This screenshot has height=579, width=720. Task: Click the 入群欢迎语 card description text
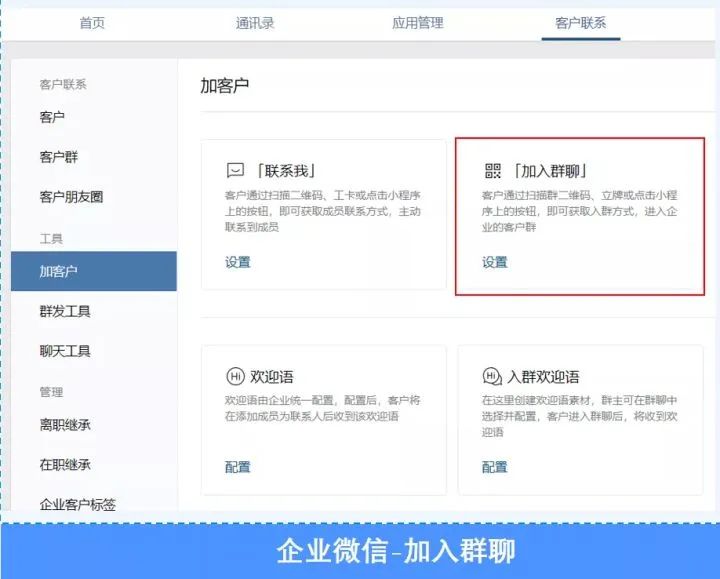coord(579,416)
